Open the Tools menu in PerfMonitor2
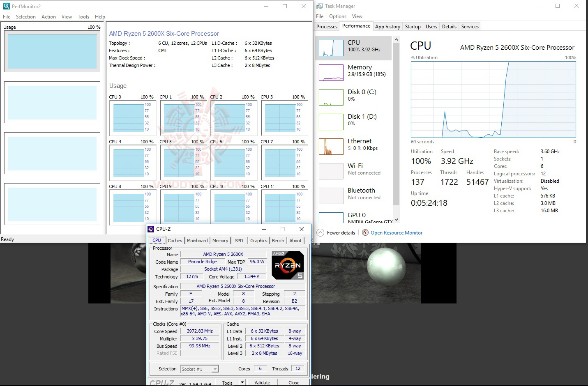Viewport: 588px width, 386px height. coord(83,17)
